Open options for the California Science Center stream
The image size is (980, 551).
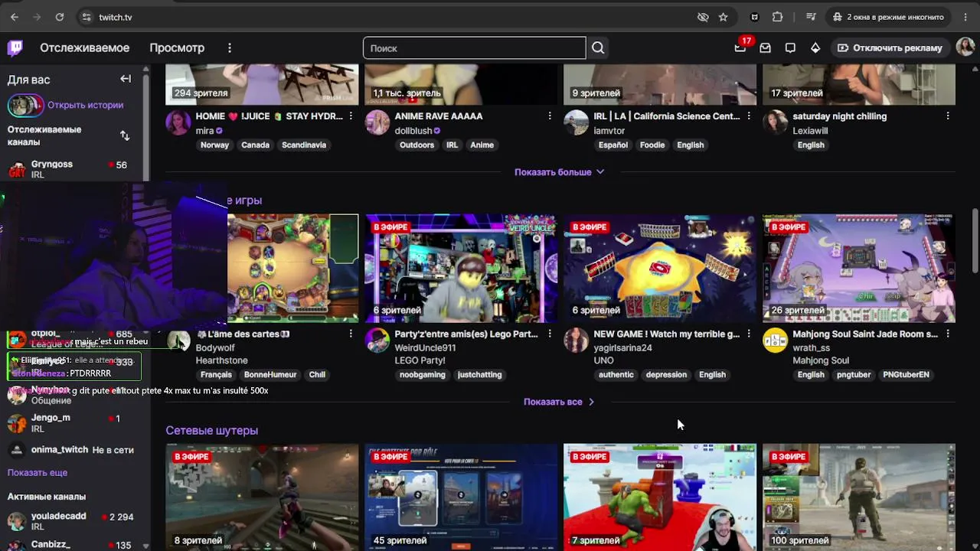(749, 116)
